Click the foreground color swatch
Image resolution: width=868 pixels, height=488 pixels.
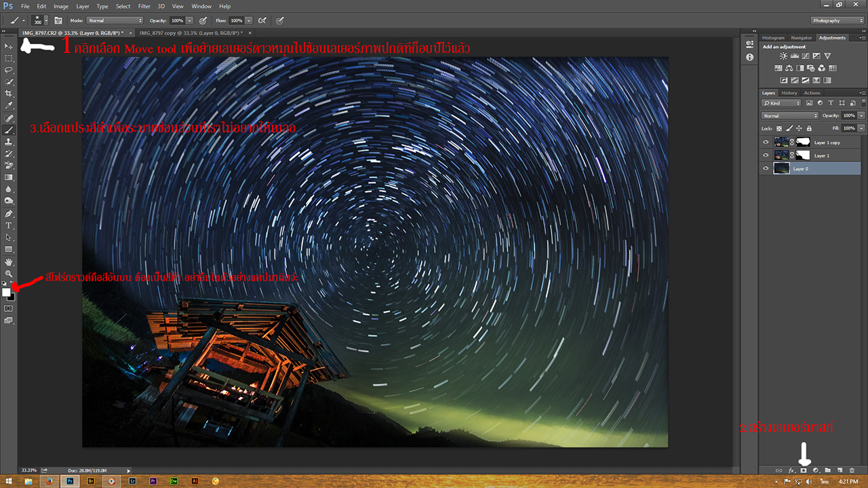point(6,292)
